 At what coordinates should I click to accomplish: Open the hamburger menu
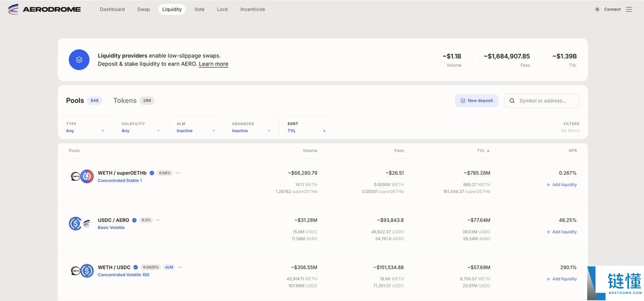(x=629, y=9)
